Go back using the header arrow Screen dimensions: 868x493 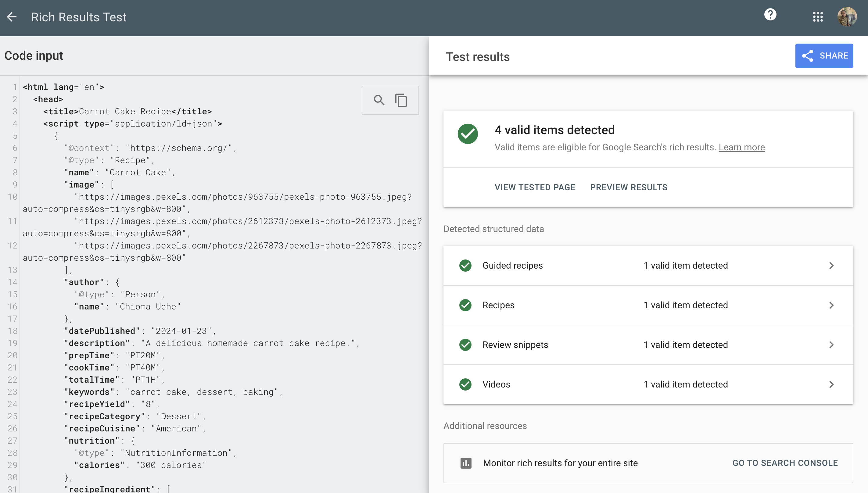point(12,17)
